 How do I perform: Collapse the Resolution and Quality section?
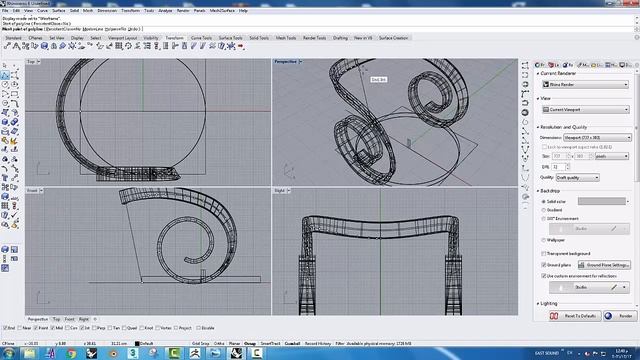click(538, 127)
